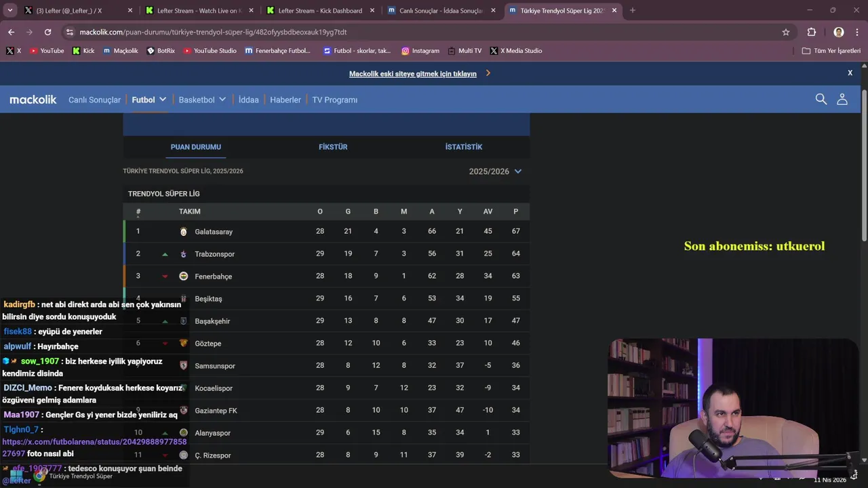The width and height of the screenshot is (868, 488).
Task: Close the eski site banner
Action: (850, 73)
